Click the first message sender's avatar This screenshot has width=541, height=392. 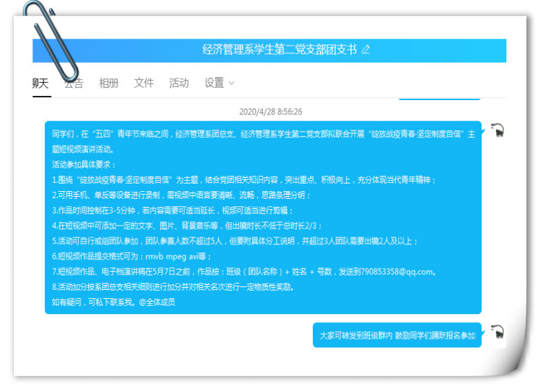click(x=497, y=130)
